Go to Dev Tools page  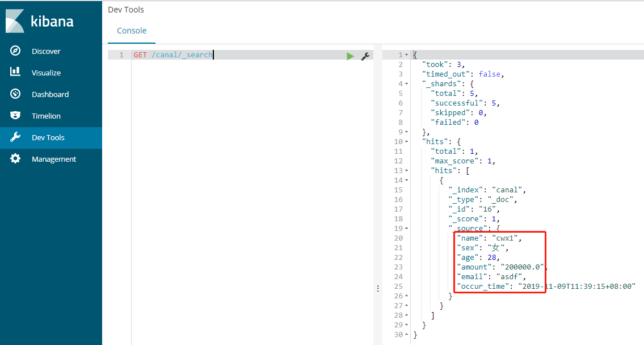point(48,137)
